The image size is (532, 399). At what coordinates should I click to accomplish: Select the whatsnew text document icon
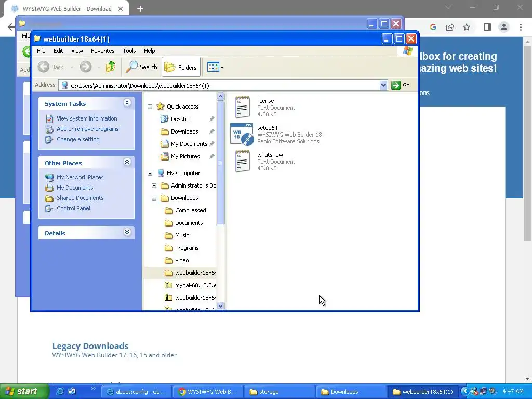[x=242, y=161]
